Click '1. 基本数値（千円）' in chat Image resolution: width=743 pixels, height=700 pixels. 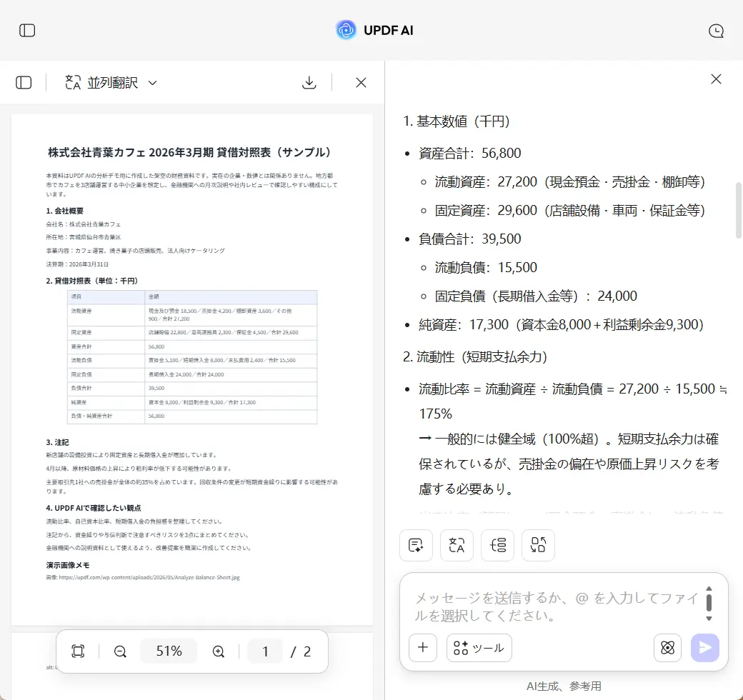point(457,121)
